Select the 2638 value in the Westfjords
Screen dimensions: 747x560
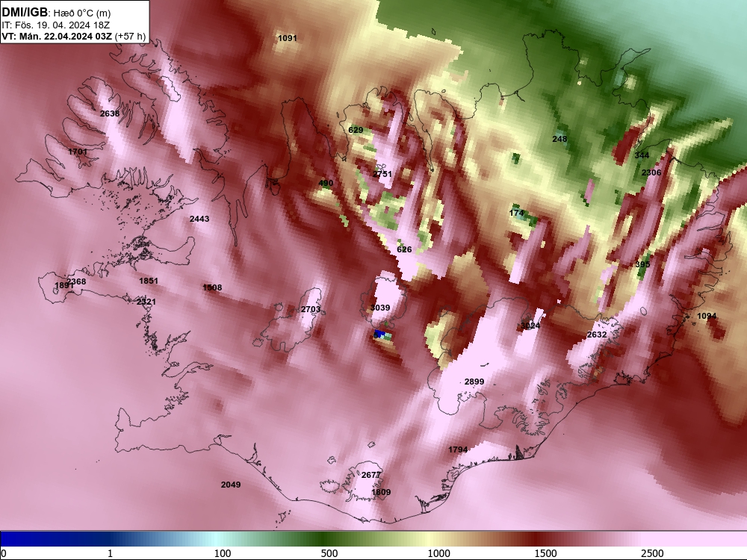110,113
